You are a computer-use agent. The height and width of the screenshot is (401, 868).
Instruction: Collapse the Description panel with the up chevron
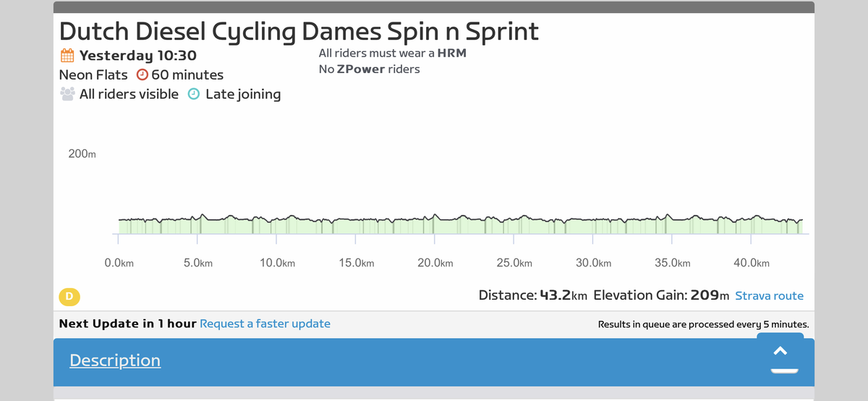[780, 351]
